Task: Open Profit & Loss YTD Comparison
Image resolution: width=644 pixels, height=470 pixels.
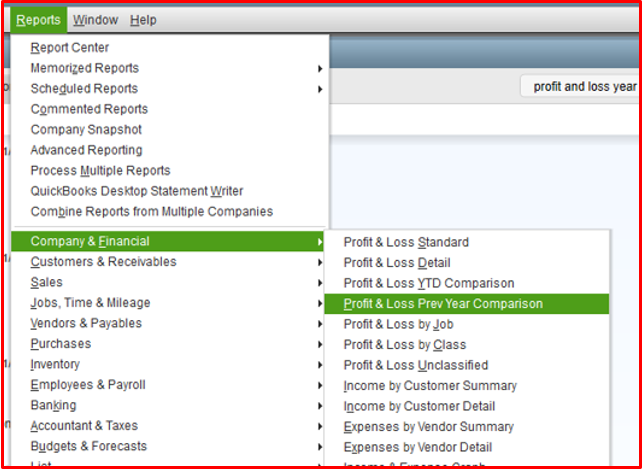Action: [x=467, y=283]
